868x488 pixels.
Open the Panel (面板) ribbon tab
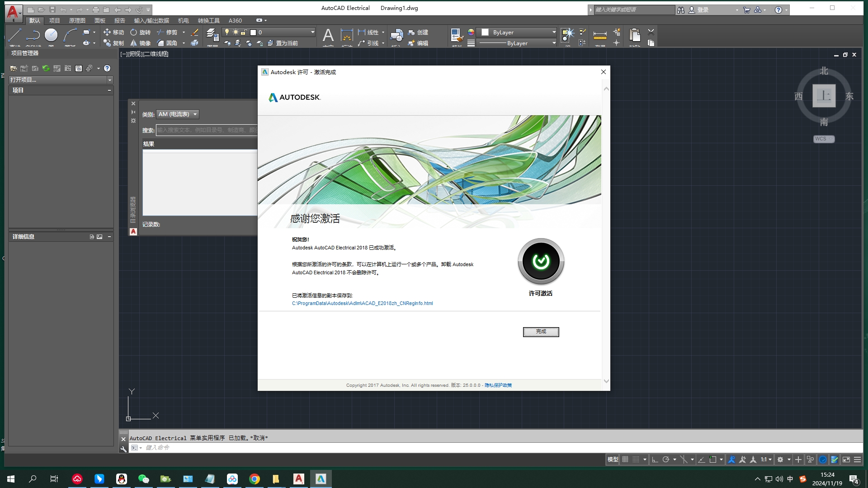(x=99, y=20)
